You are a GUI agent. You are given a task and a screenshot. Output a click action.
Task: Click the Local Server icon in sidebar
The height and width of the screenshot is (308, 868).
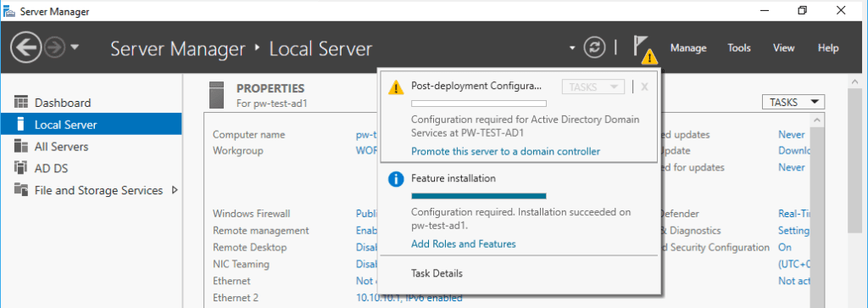click(20, 124)
